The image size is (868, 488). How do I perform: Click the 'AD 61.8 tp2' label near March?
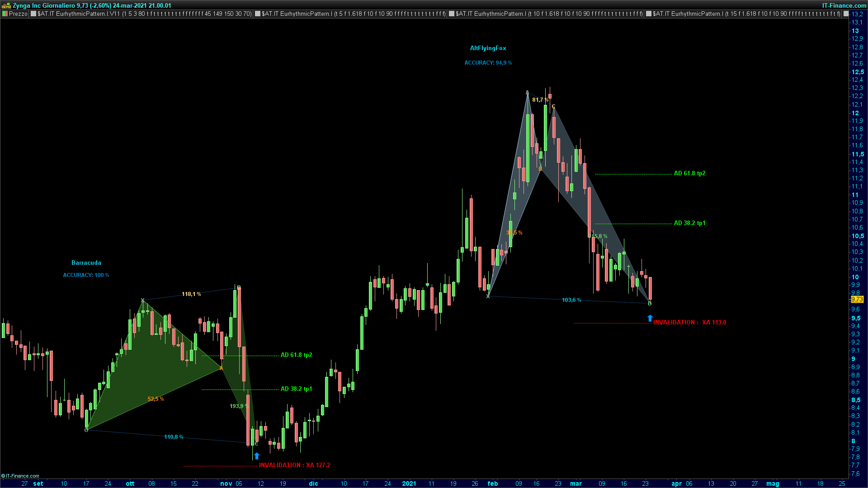pyautogui.click(x=689, y=174)
